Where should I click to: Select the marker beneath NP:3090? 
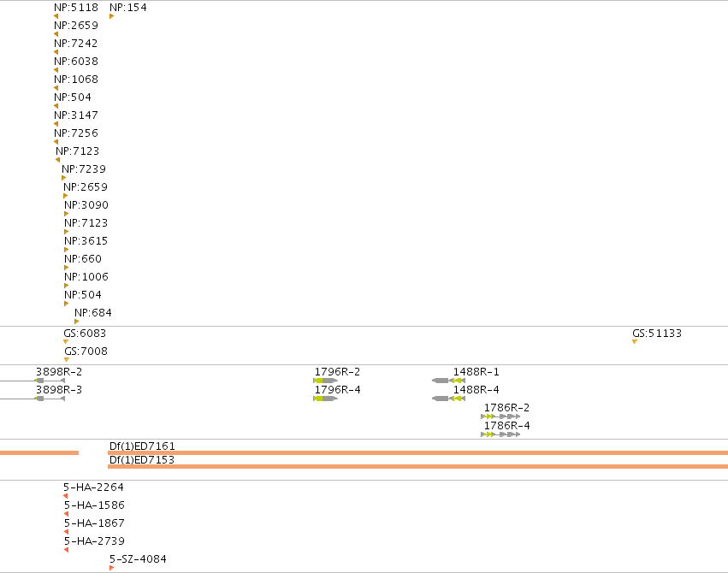67,214
